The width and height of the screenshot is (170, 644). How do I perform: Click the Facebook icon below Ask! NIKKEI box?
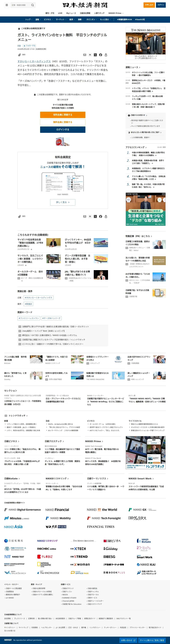pos(100,216)
